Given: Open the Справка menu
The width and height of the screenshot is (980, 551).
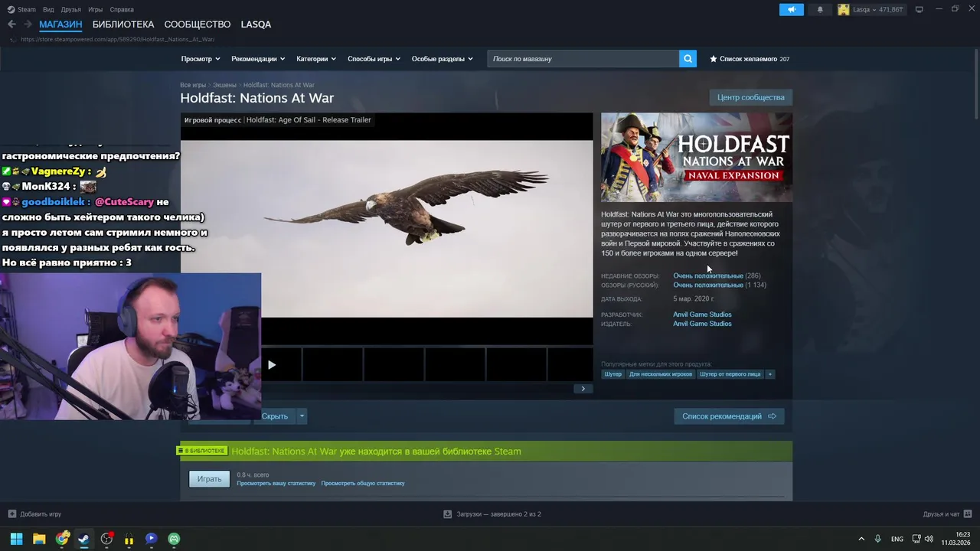Looking at the screenshot, I should [122, 9].
